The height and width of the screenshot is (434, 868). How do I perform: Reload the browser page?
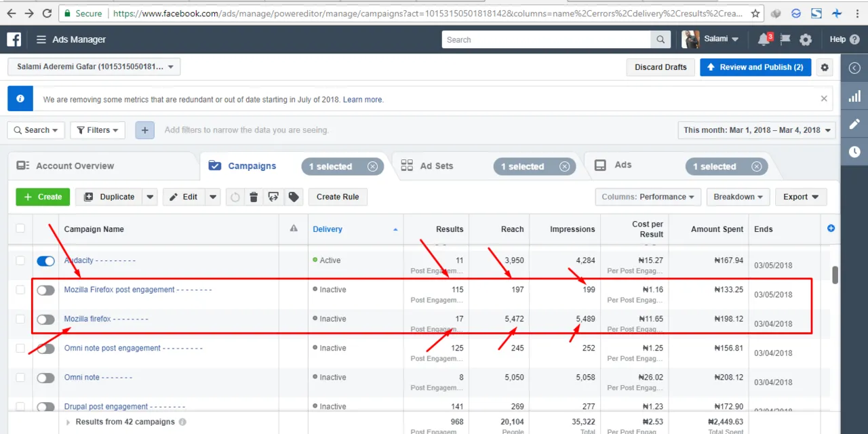(x=47, y=13)
